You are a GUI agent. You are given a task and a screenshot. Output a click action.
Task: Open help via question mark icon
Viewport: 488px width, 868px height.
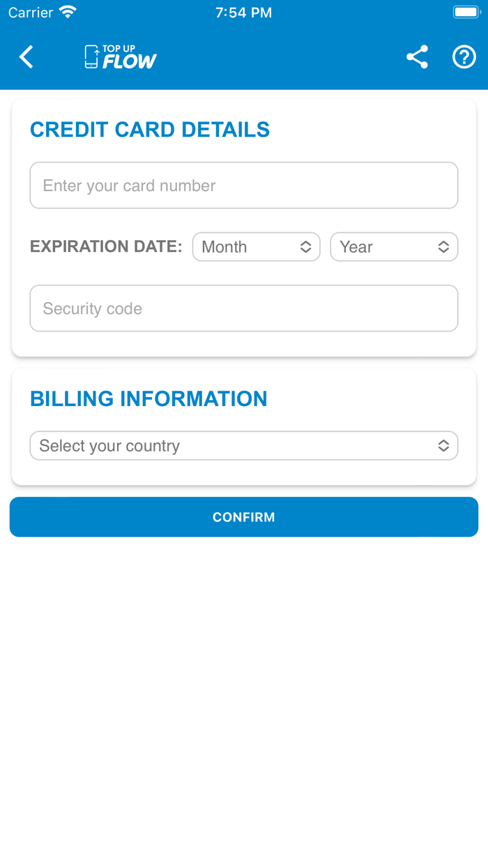pyautogui.click(x=464, y=57)
